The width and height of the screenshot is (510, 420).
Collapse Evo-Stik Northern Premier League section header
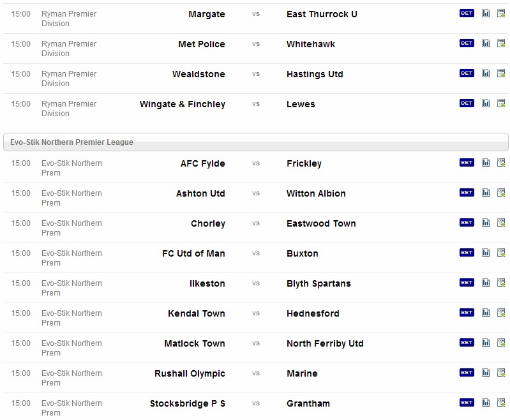pos(256,142)
